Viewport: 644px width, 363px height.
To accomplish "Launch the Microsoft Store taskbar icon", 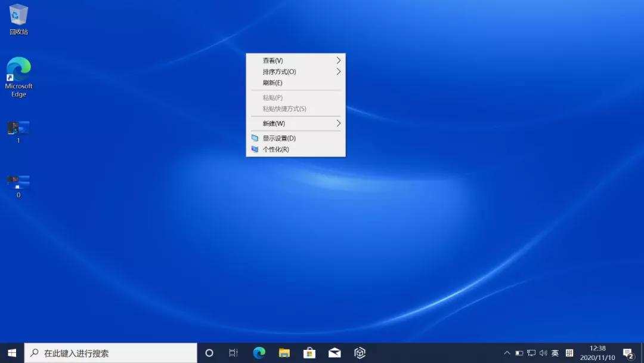I will point(309,352).
